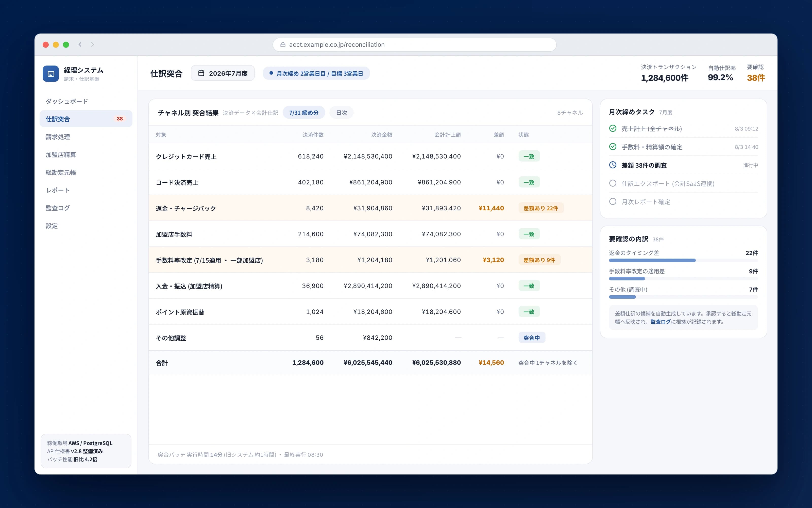Open 請求処理 from the sidebar

(x=86, y=137)
